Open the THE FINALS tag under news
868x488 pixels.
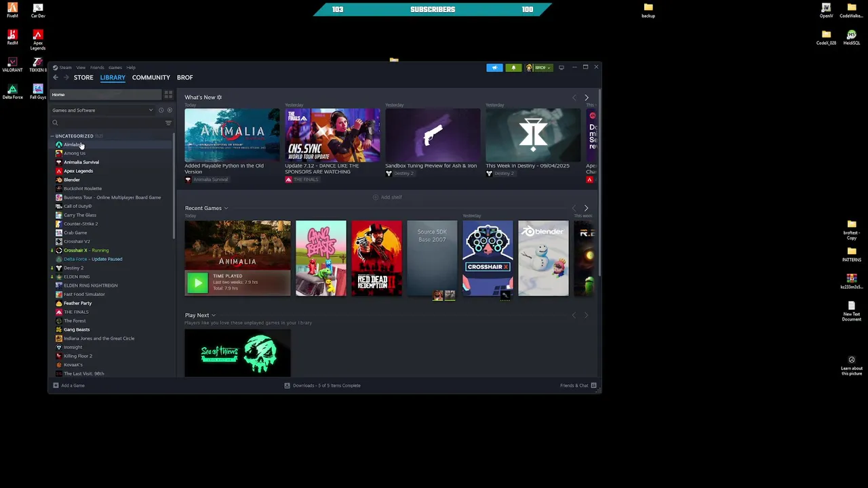(x=302, y=180)
